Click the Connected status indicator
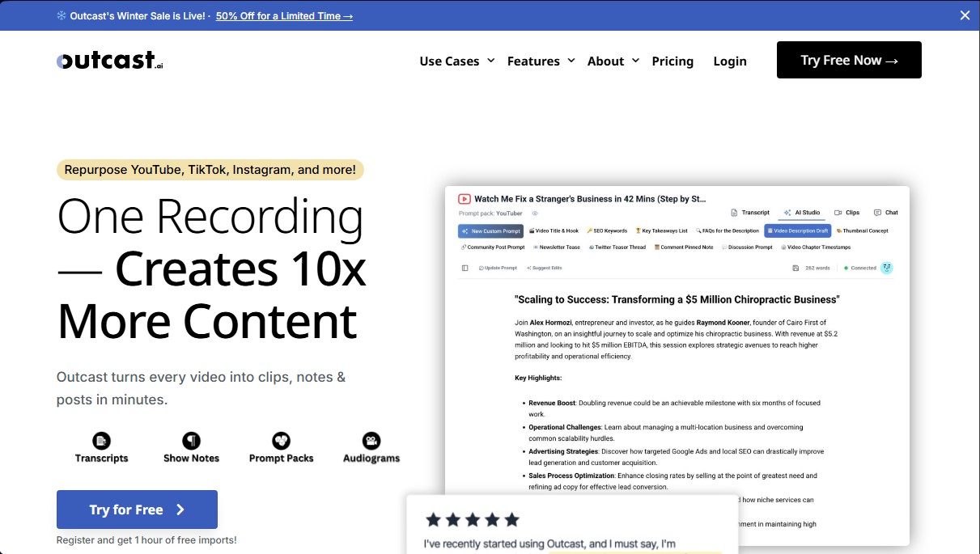This screenshot has height=554, width=980. pyautogui.click(x=860, y=268)
